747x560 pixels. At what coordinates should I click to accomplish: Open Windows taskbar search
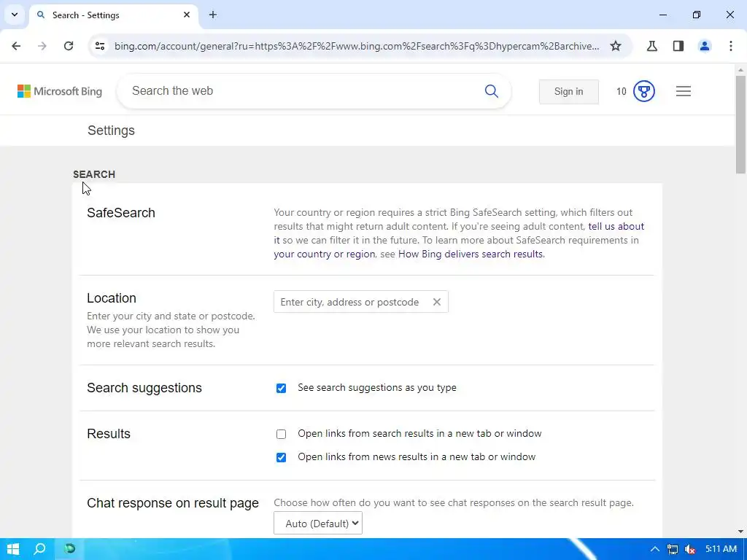click(40, 549)
